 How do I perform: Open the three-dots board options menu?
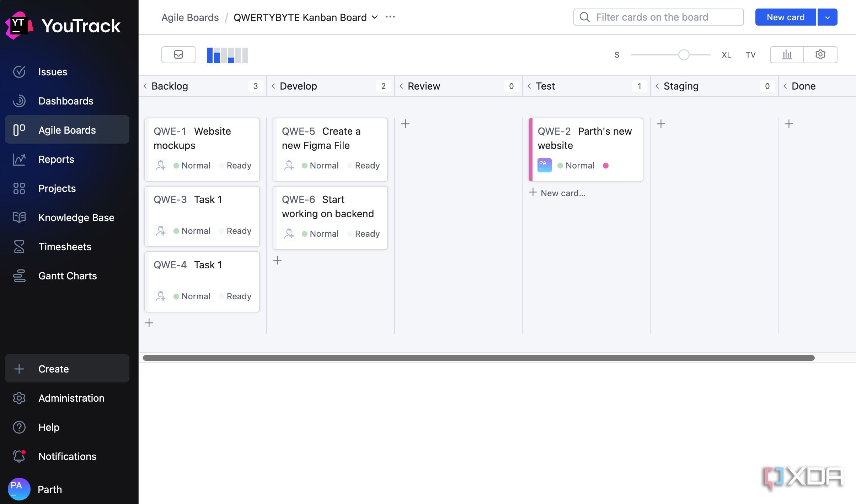390,17
